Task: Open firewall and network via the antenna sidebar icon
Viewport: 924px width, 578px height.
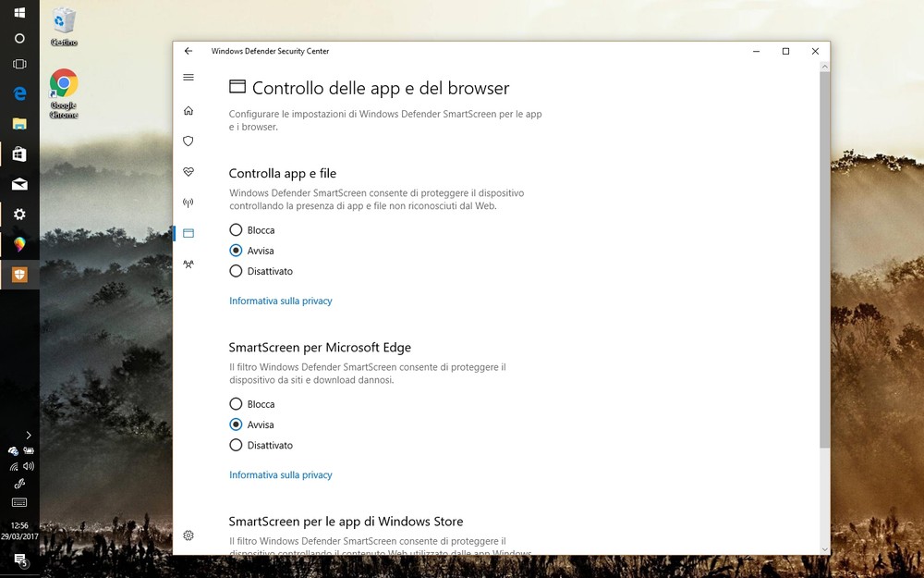Action: point(188,203)
